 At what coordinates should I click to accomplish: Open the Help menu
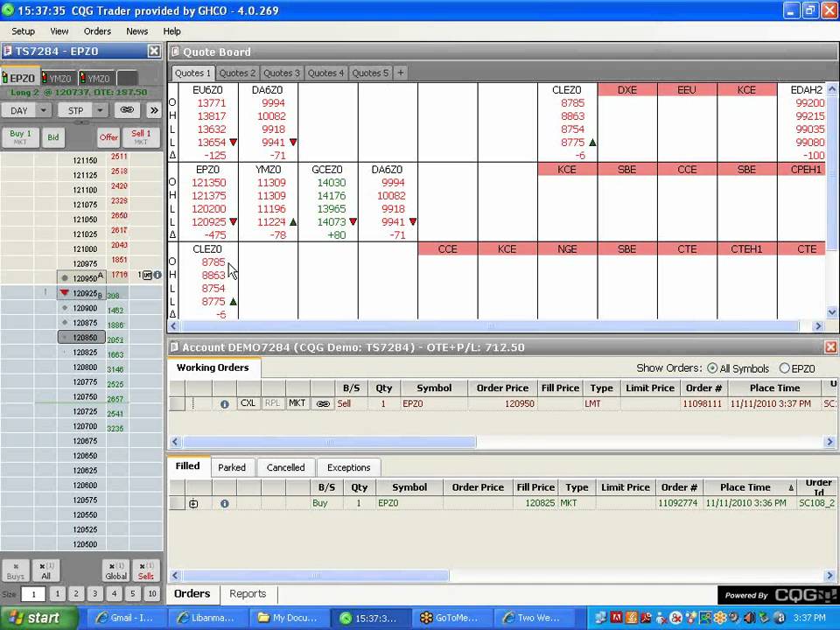(x=171, y=31)
